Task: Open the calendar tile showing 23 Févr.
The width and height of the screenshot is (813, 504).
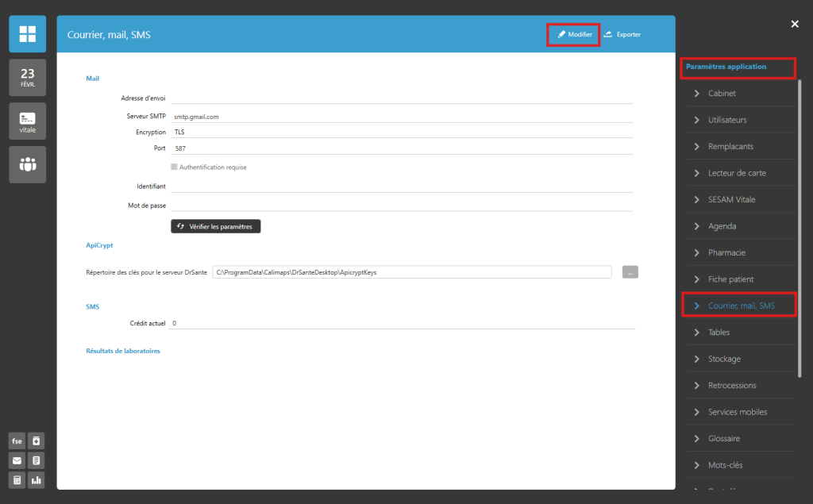Action: (28, 77)
